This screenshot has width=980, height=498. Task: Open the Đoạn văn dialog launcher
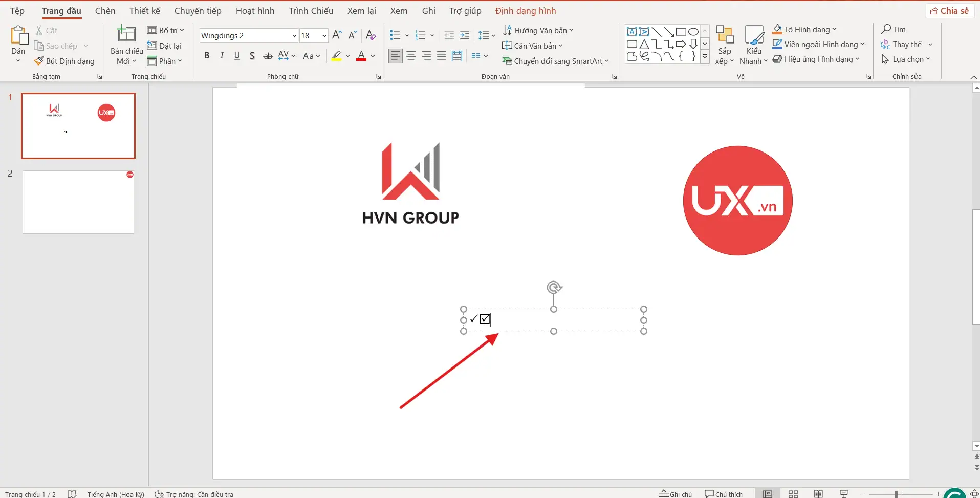click(614, 76)
